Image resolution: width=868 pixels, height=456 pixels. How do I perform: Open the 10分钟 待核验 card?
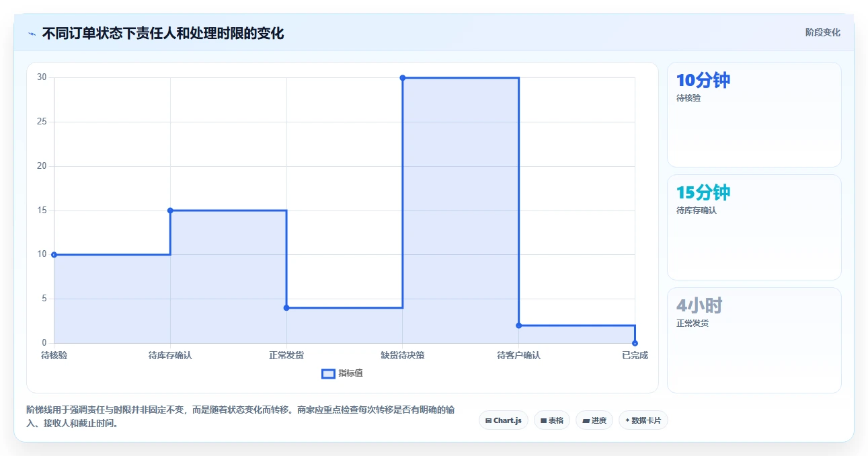pyautogui.click(x=754, y=114)
